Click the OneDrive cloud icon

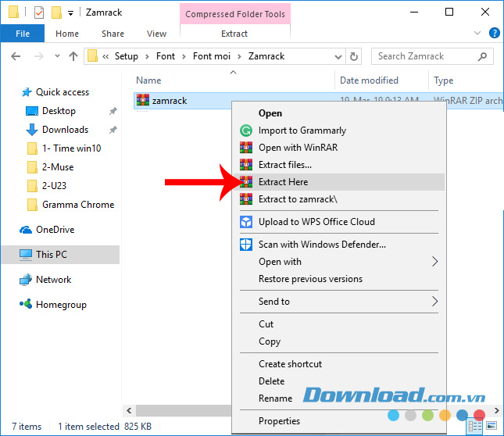pos(26,230)
